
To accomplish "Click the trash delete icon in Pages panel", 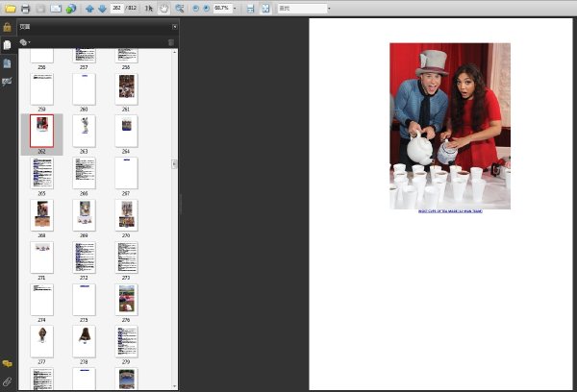I will [x=171, y=42].
